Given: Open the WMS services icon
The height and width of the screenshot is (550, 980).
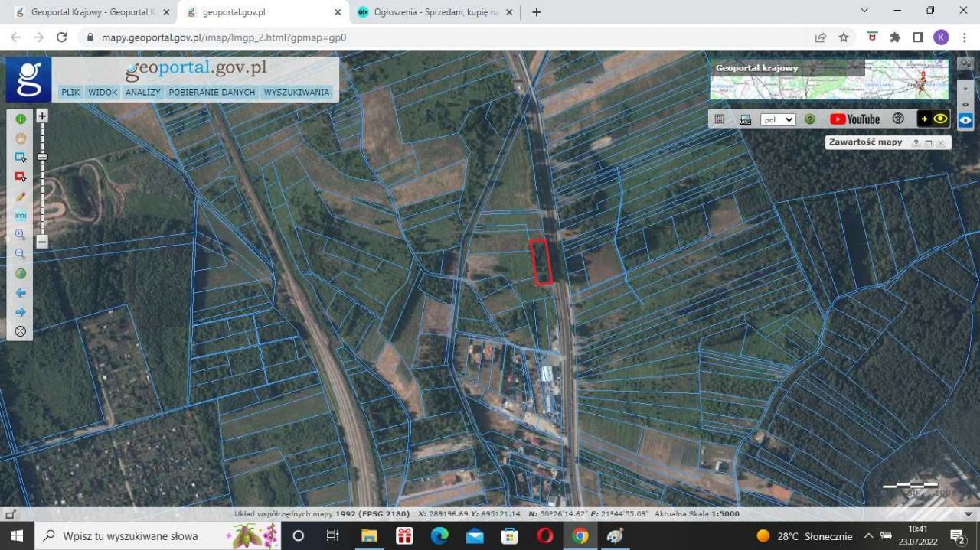Looking at the screenshot, I should (745, 119).
